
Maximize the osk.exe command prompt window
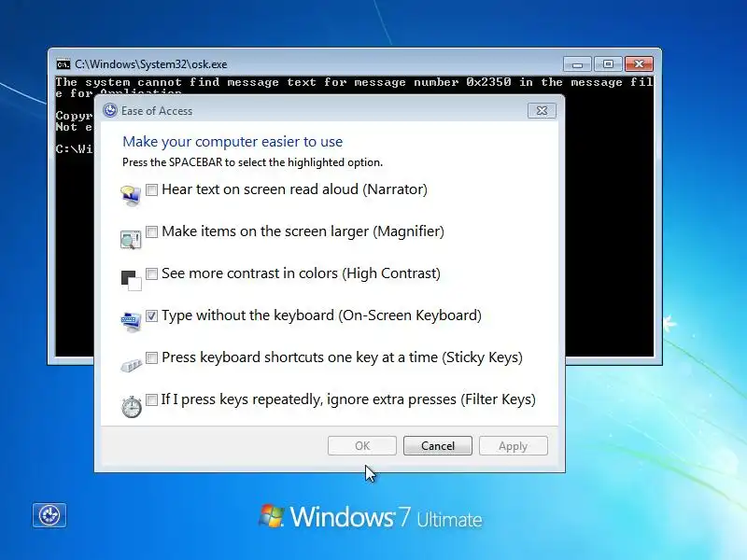point(608,63)
